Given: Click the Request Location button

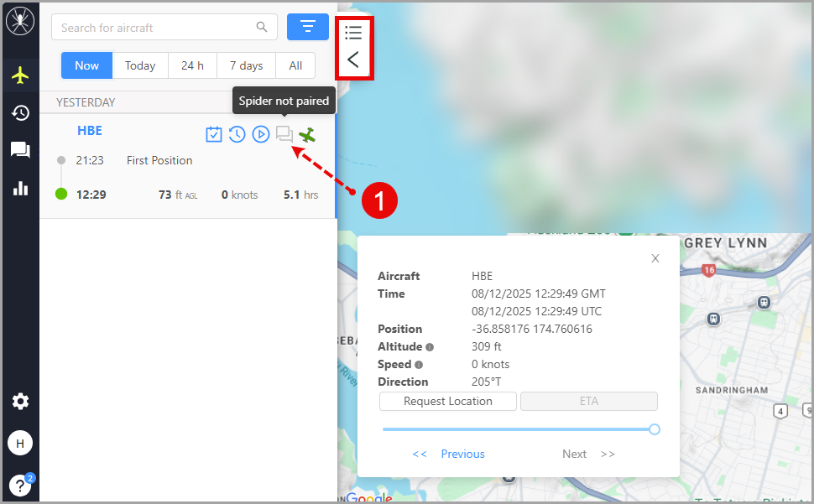Looking at the screenshot, I should [448, 401].
